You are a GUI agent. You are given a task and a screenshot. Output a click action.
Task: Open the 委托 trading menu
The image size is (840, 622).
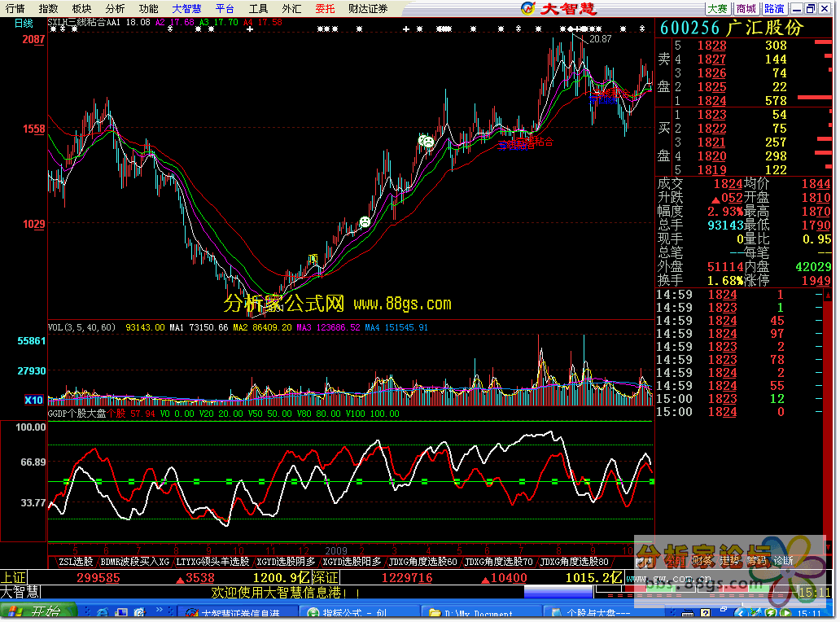tap(325, 9)
